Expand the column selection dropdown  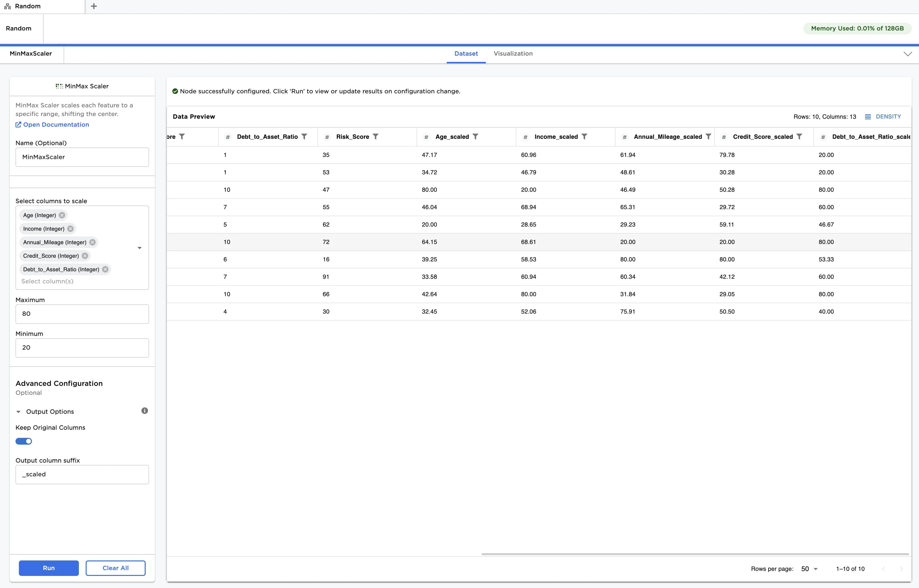click(x=139, y=247)
